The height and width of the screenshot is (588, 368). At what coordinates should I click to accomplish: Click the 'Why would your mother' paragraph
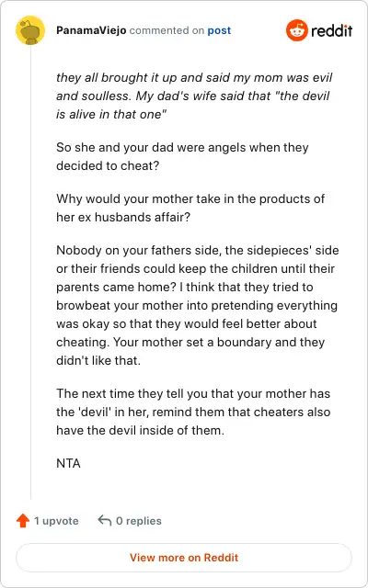tap(190, 208)
